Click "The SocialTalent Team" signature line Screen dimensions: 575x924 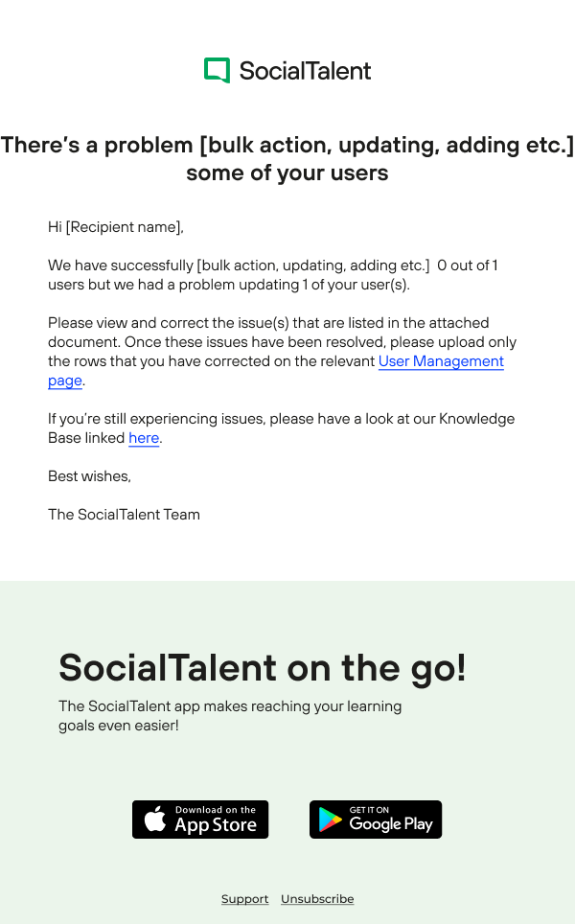point(124,515)
